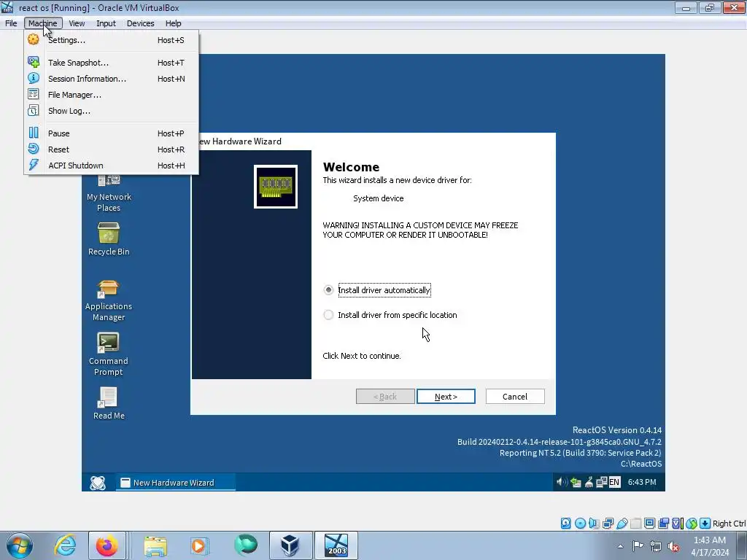Cancel the New Hardware Wizard
The image size is (747, 560).
click(x=515, y=396)
